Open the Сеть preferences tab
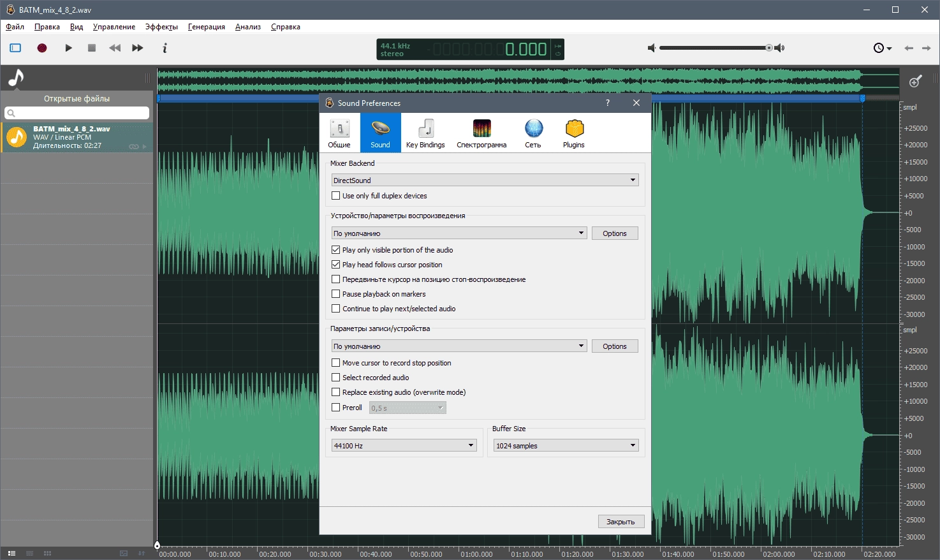The image size is (940, 560). pyautogui.click(x=533, y=133)
